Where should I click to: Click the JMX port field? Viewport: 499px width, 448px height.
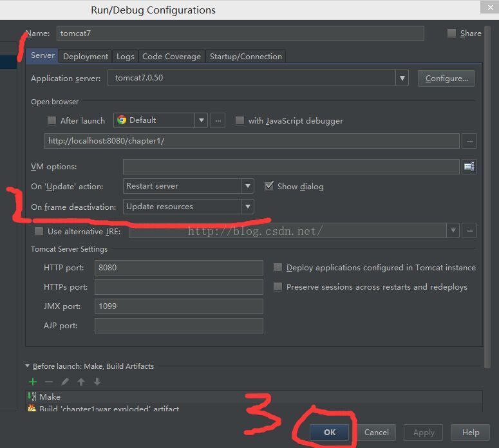pyautogui.click(x=179, y=306)
